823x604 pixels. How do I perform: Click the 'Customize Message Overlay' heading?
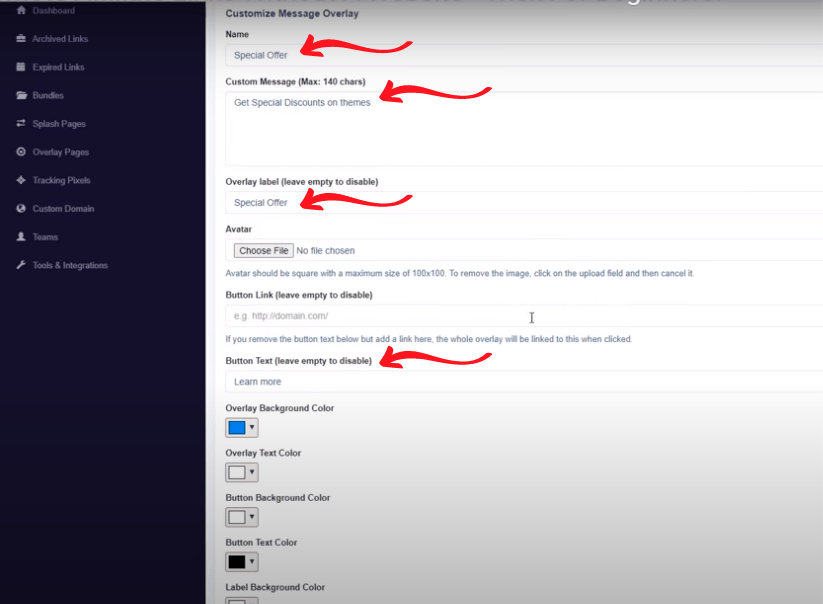292,14
